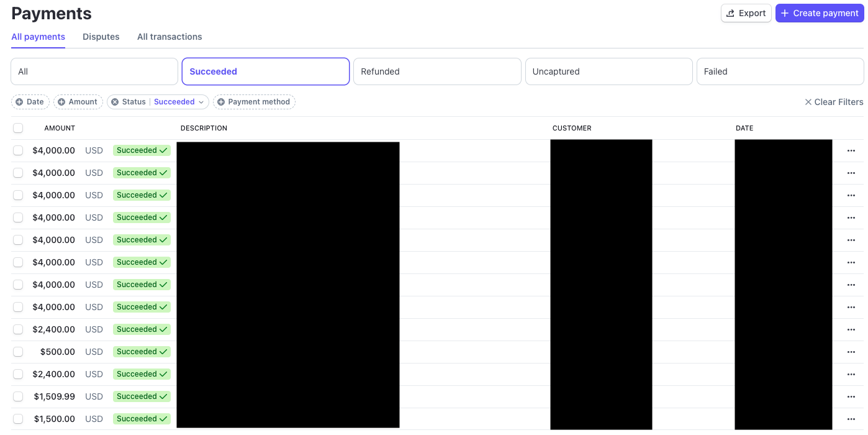
Task: Toggle the select-all checkbox in table header
Action: point(18,128)
